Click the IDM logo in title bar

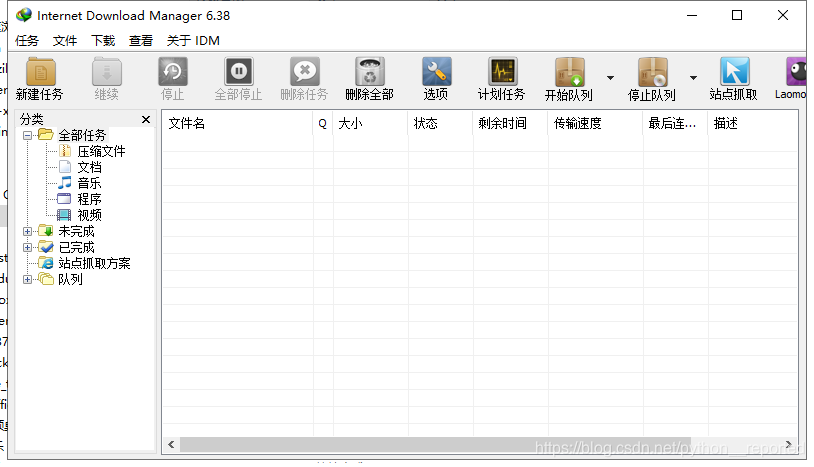coord(24,15)
